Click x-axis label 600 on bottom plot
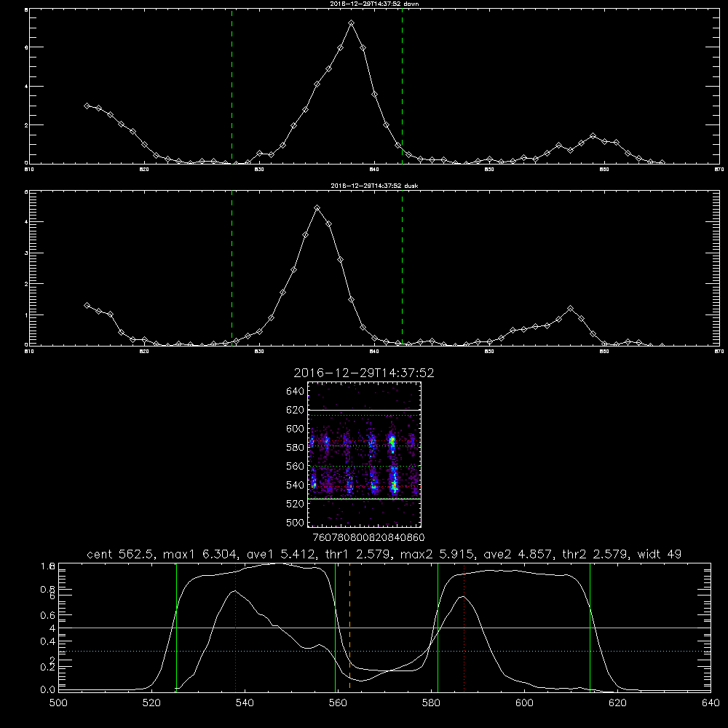 pyautogui.click(x=525, y=703)
